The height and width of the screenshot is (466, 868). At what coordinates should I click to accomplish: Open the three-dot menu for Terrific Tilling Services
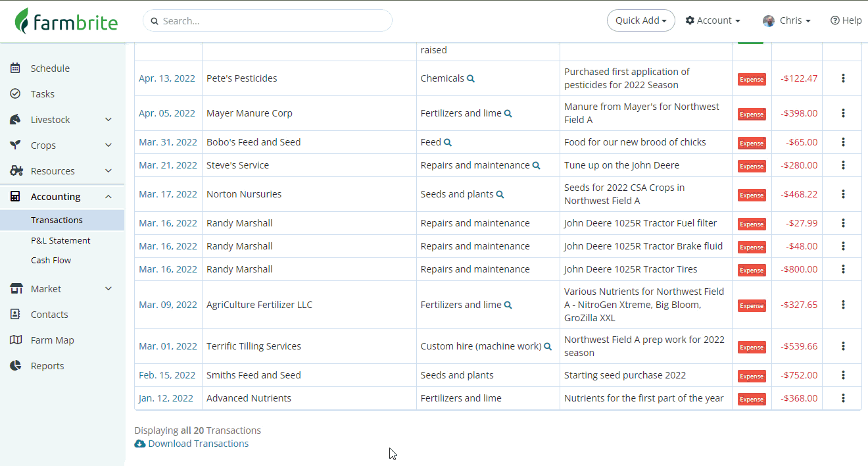(843, 346)
